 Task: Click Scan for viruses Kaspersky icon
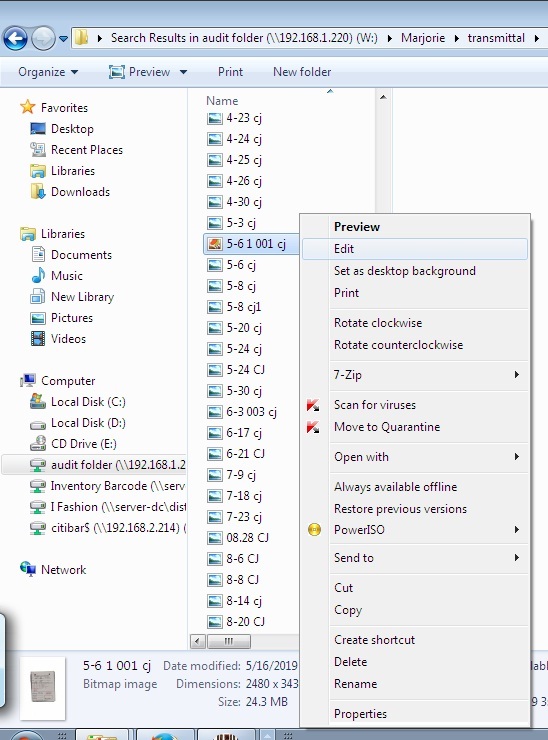[x=313, y=405]
